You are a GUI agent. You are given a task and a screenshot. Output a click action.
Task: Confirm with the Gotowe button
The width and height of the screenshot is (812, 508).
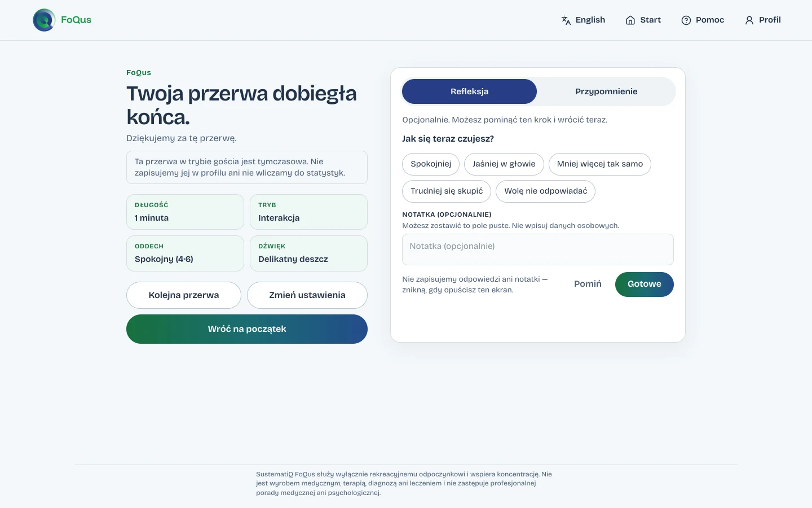(645, 284)
